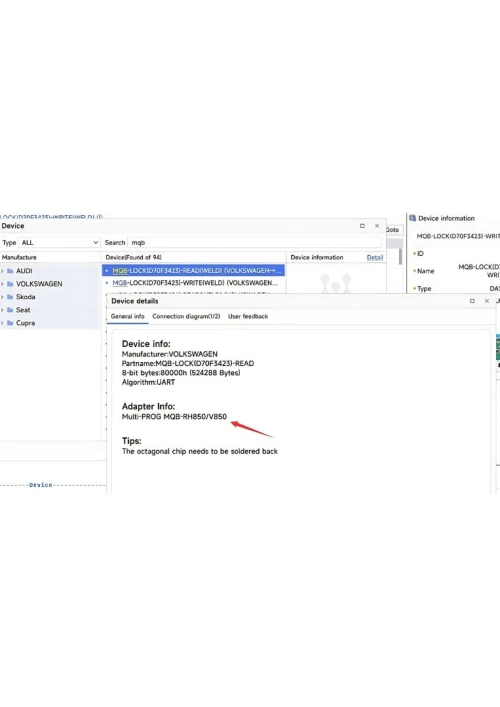
Task: Click the Manufacture column header
Action: [x=19, y=257]
